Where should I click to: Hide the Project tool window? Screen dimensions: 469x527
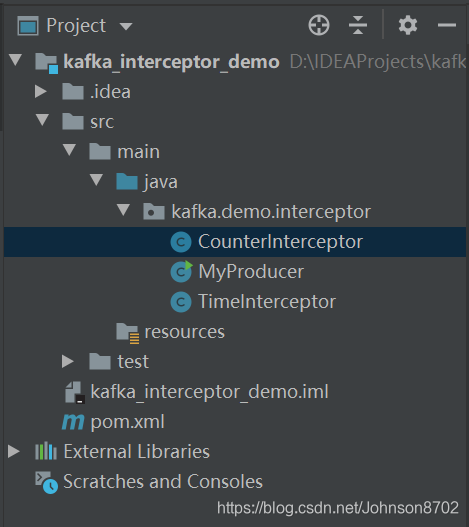point(446,25)
